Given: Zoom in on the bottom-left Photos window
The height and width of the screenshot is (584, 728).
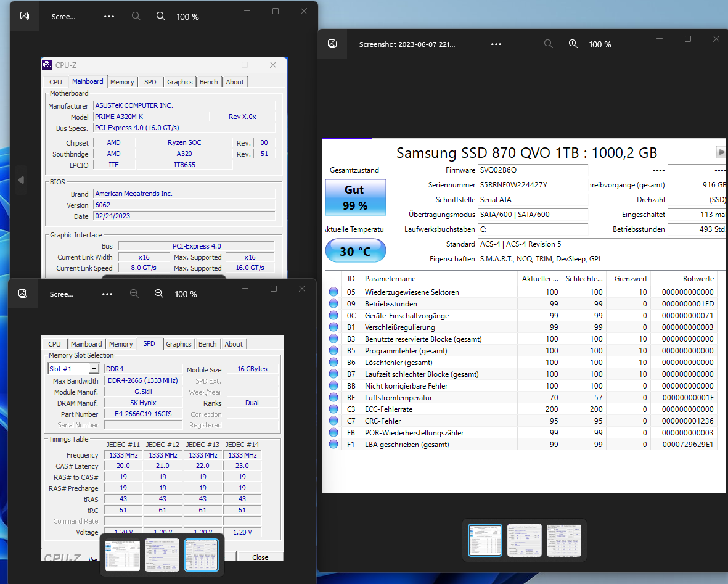Looking at the screenshot, I should pyautogui.click(x=159, y=294).
